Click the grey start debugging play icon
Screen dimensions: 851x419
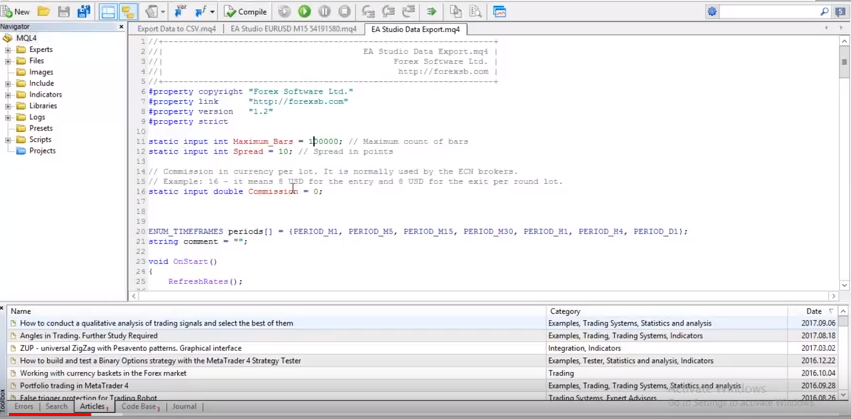click(284, 11)
